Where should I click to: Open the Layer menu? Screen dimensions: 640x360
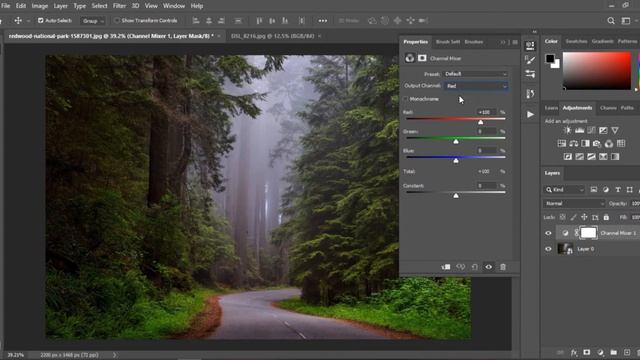(60, 6)
